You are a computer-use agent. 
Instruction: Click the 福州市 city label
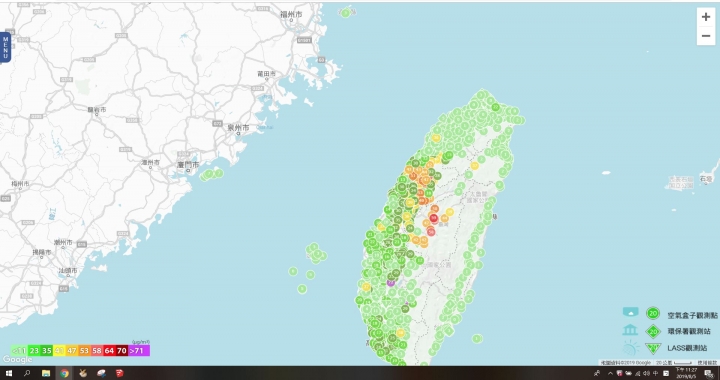[x=292, y=15]
